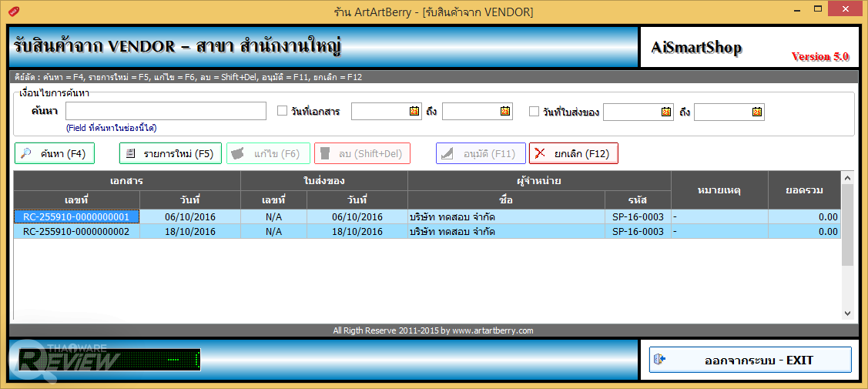Click the ใบส่งของ group header
Image resolution: width=868 pixels, height=389 pixels.
coord(323,180)
